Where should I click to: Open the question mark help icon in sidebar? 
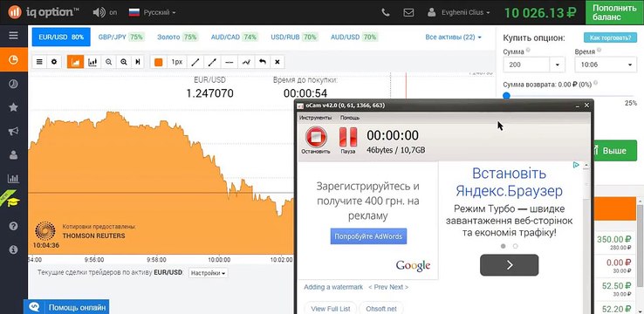tap(14, 226)
